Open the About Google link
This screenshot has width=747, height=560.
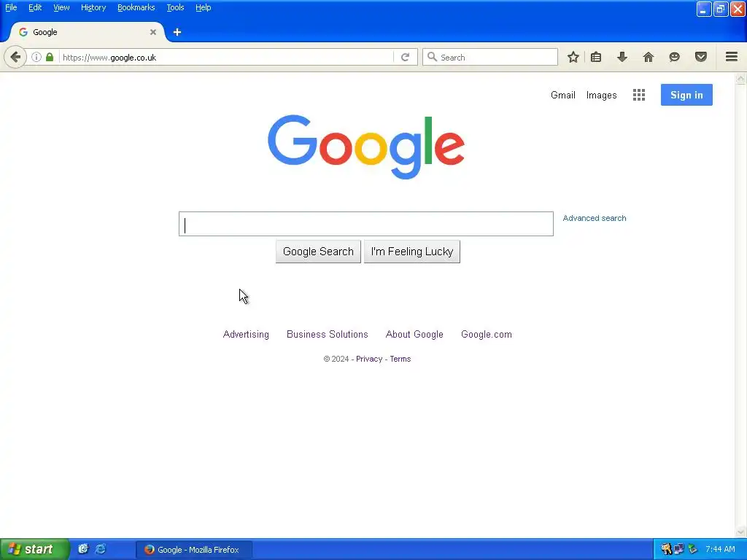pos(414,334)
